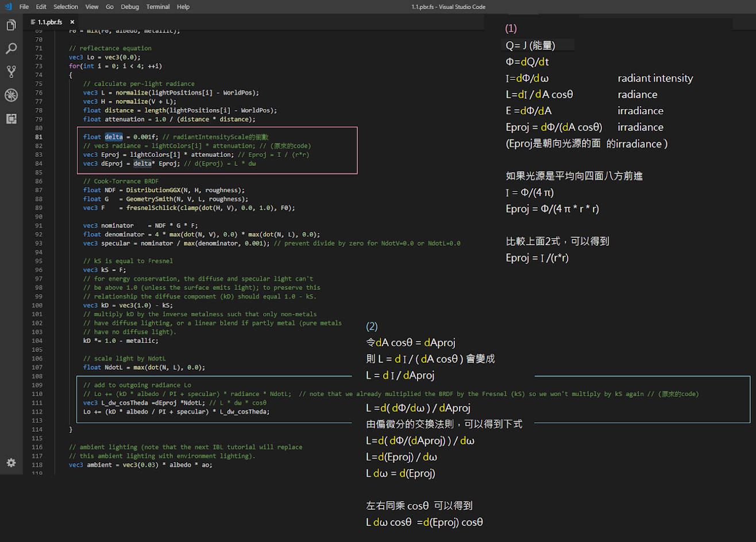Open the Search view icon
Viewport: 756px width, 542px height.
click(x=11, y=49)
